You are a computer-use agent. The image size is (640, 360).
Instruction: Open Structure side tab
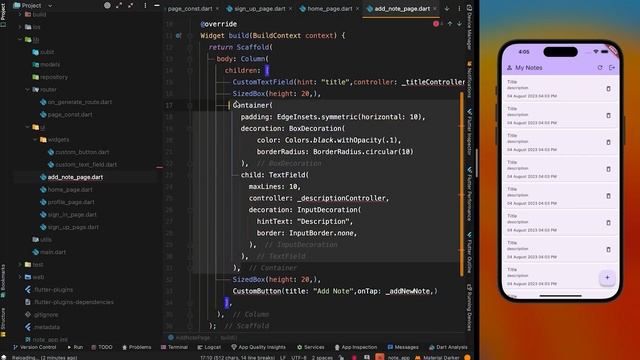pos(3,322)
